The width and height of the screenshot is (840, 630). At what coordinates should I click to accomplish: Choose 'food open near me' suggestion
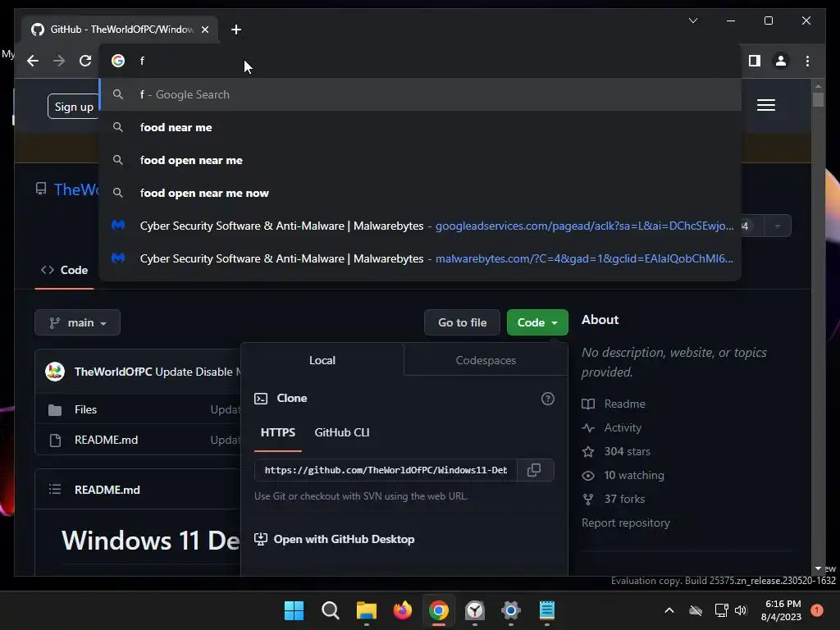click(x=421, y=160)
